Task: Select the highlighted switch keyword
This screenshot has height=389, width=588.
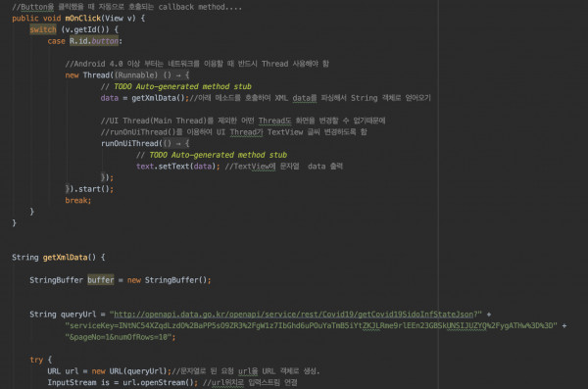Action: click(43, 29)
